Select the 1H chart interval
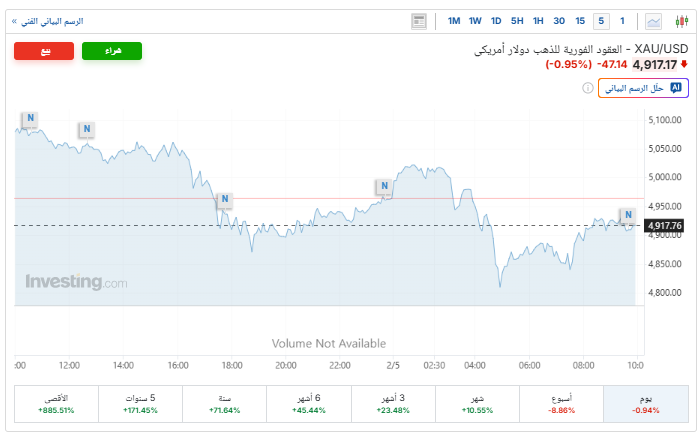699x439 pixels. [538, 21]
